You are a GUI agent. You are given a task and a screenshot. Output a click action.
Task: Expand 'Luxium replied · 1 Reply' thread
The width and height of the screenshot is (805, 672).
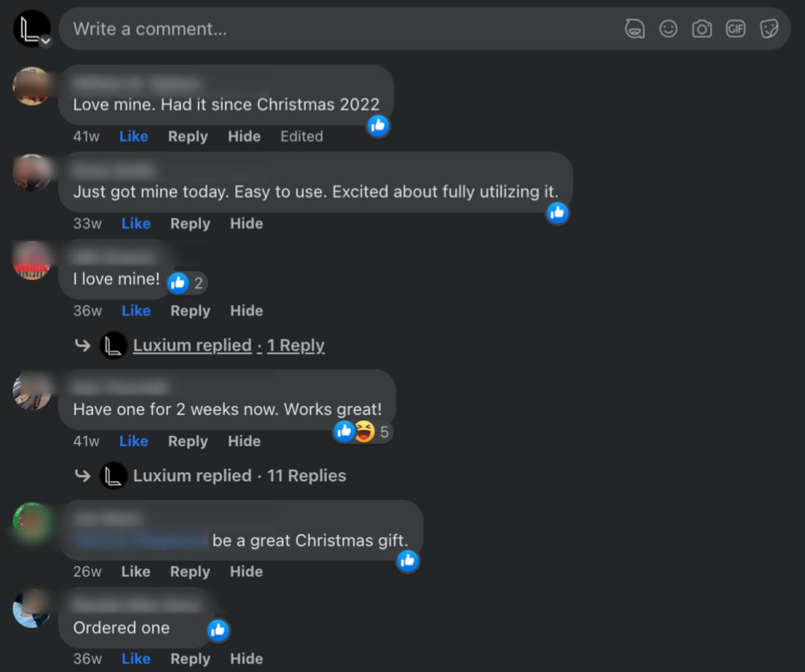pos(229,345)
